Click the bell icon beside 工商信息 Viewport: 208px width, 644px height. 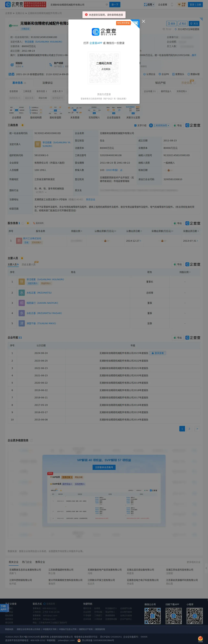click(x=23, y=125)
